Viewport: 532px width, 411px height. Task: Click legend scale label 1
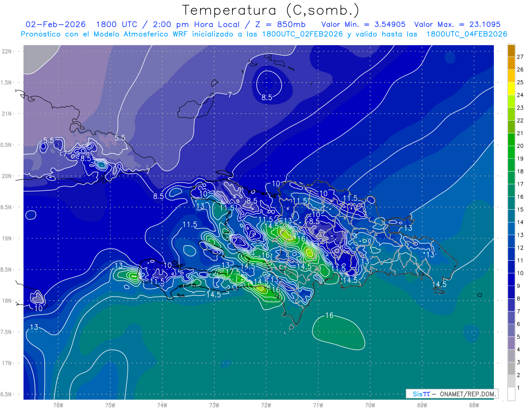click(x=519, y=388)
